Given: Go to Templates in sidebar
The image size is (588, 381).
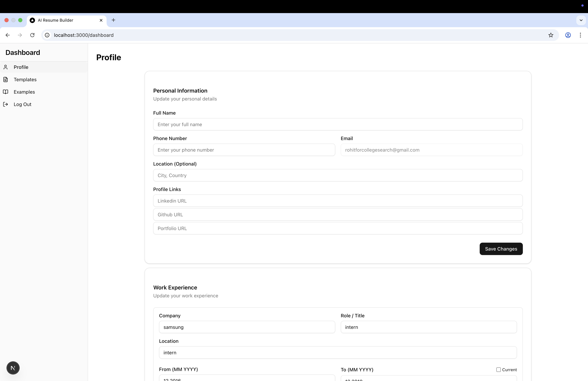Looking at the screenshot, I should (x=25, y=79).
